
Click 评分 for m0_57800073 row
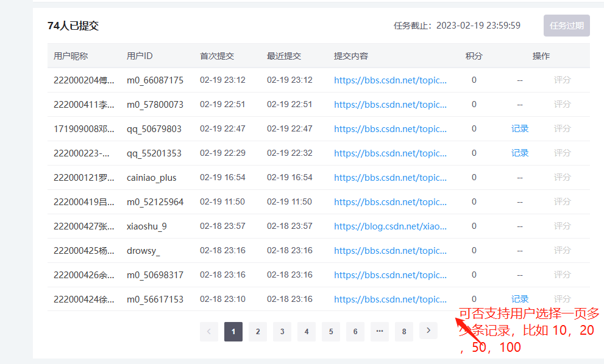[x=562, y=104]
